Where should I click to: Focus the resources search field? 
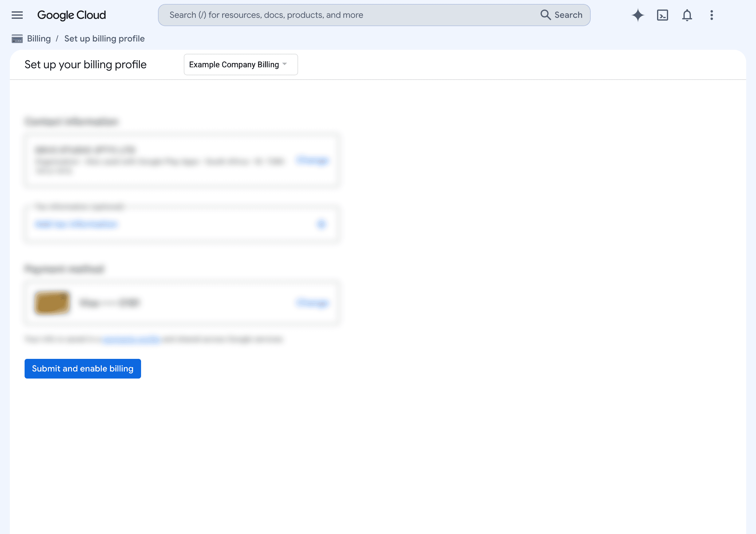point(374,15)
